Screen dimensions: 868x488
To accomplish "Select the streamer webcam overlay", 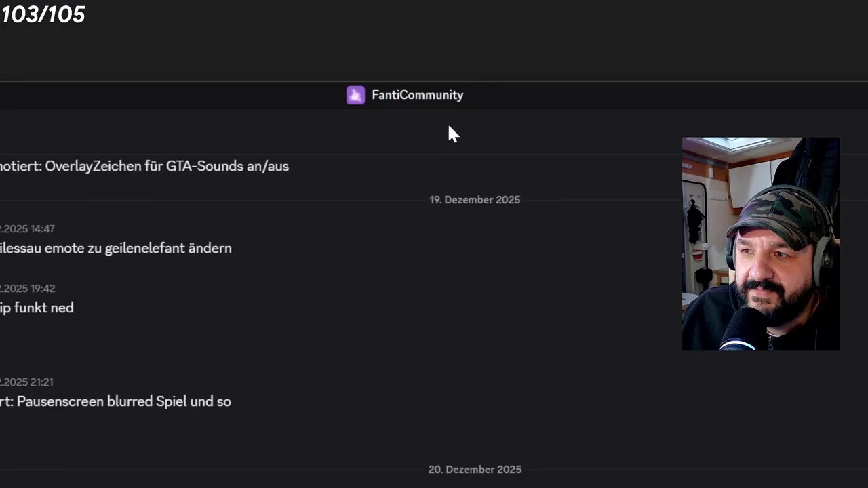I will point(760,244).
